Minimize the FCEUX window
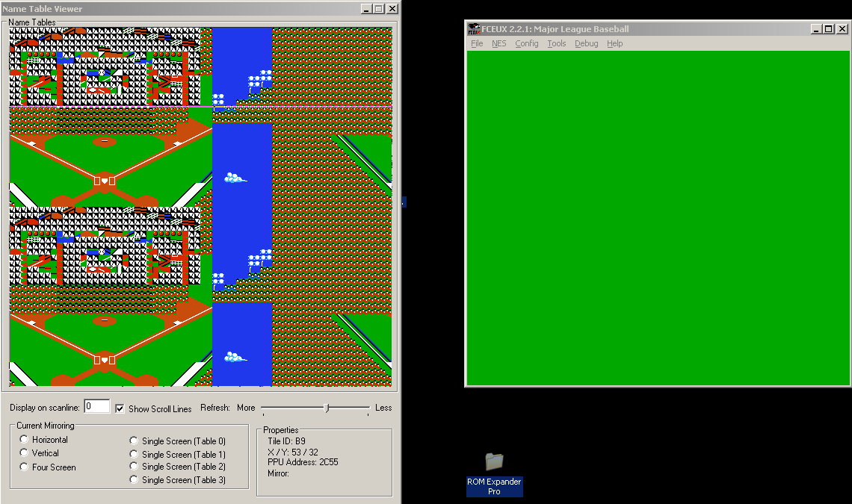This screenshot has height=504, width=852. [816, 29]
